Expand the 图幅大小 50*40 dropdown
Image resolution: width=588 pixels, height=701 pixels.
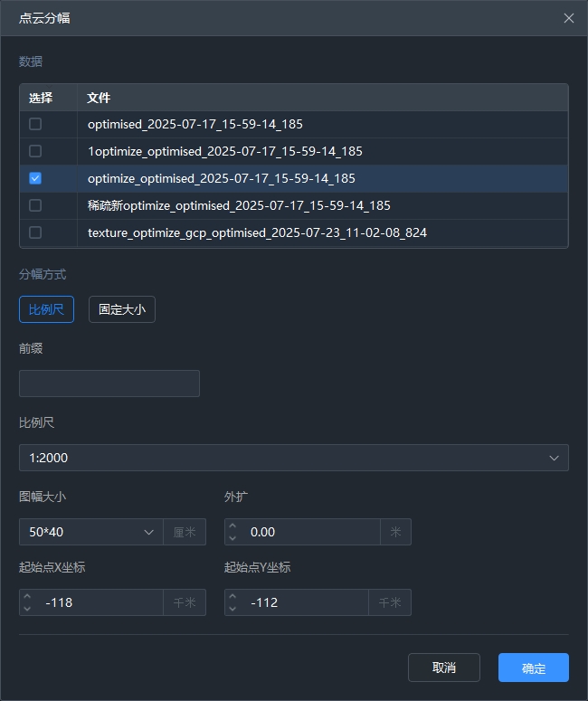(x=90, y=532)
